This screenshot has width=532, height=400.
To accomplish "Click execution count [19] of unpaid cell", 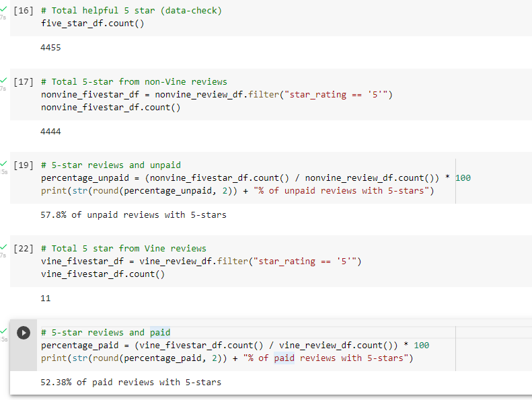I will [24, 165].
